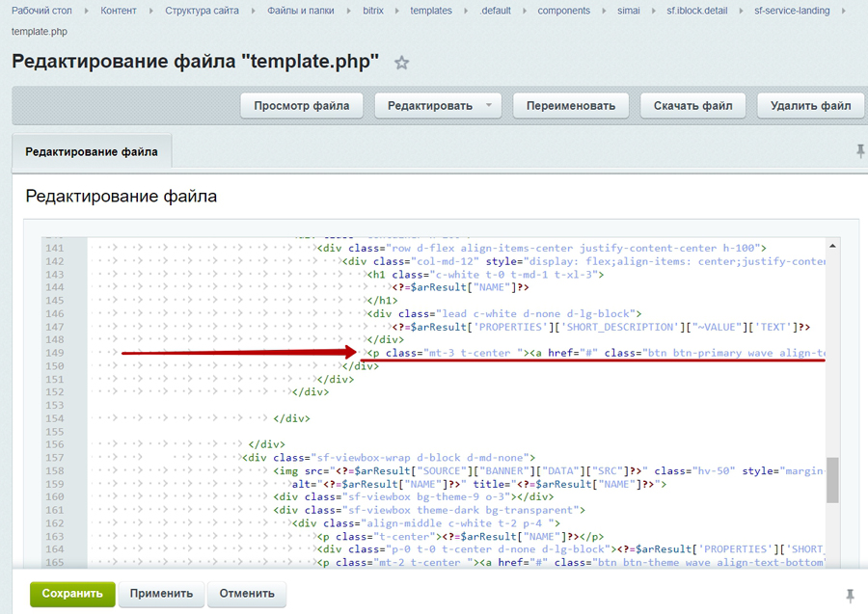
Task: Open the components breadcrumb folder
Action: [x=564, y=11]
